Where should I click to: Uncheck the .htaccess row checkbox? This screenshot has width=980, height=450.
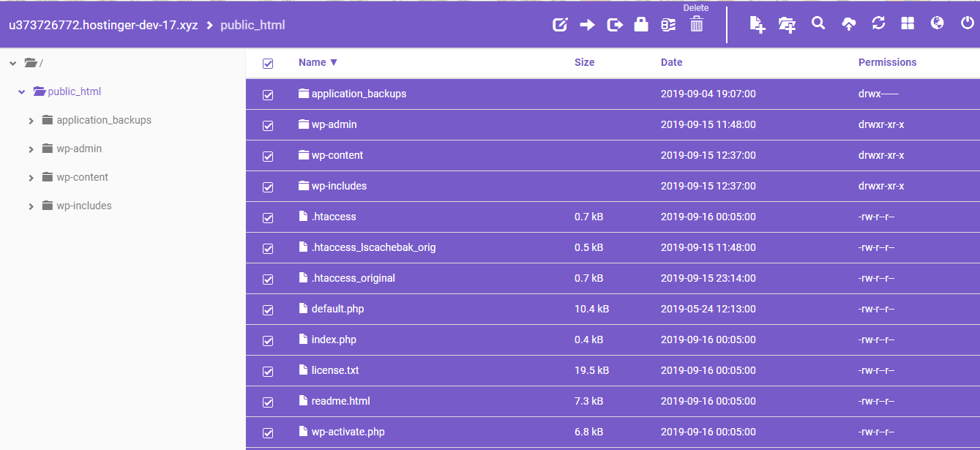point(268,218)
